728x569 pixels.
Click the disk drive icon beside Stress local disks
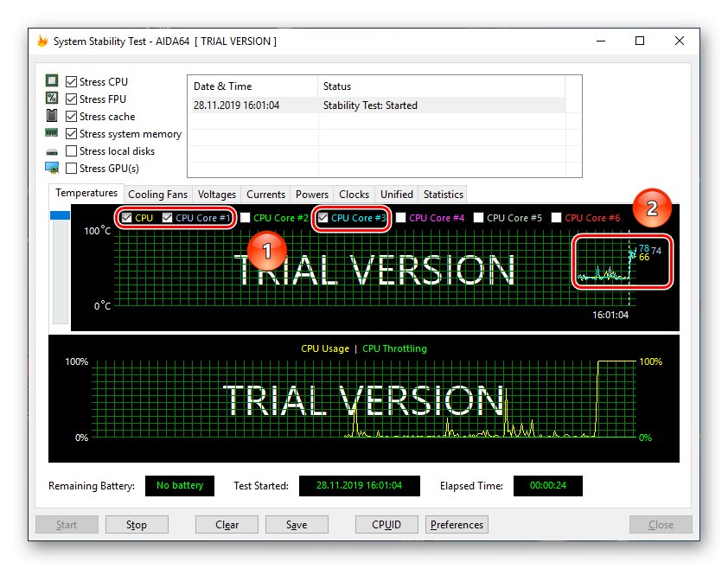tap(52, 151)
